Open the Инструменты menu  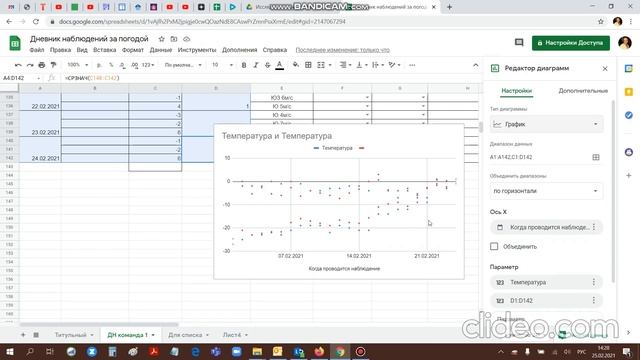click(197, 50)
